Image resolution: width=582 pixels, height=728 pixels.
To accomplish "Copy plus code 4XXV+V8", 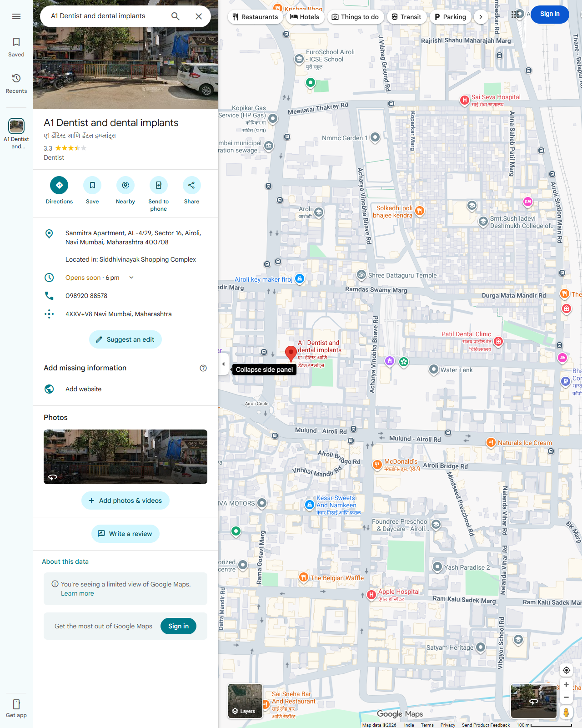I will tap(125, 314).
